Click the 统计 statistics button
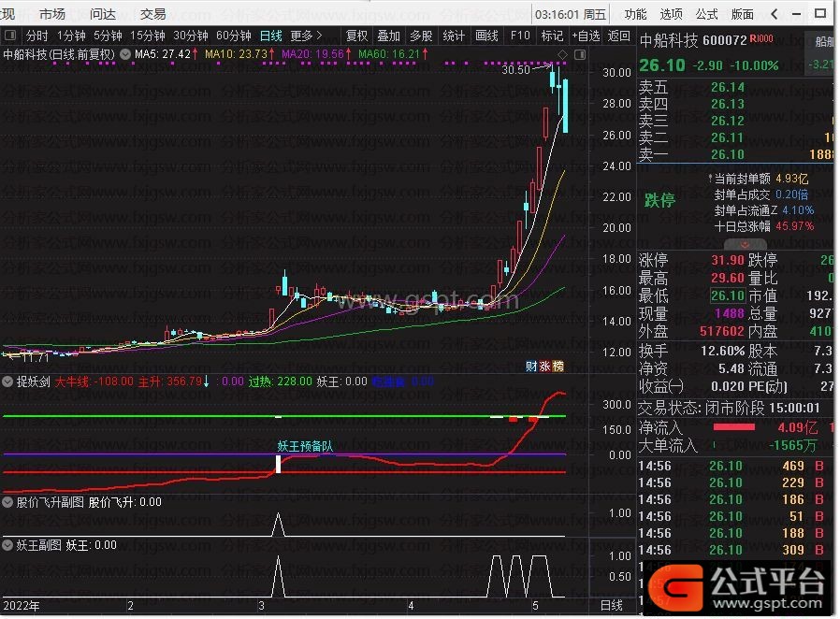Screen dimensions: 840x619 (x=454, y=36)
